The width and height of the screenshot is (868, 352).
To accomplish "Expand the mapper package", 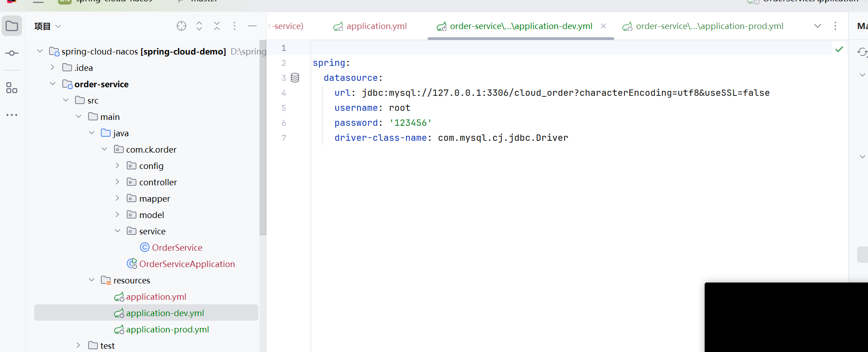I will coord(118,198).
